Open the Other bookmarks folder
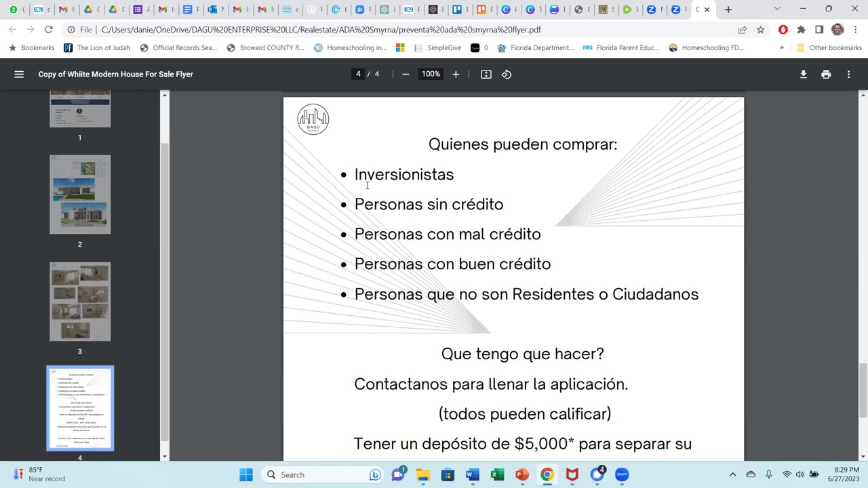The width and height of the screenshot is (868, 488). tap(829, 48)
